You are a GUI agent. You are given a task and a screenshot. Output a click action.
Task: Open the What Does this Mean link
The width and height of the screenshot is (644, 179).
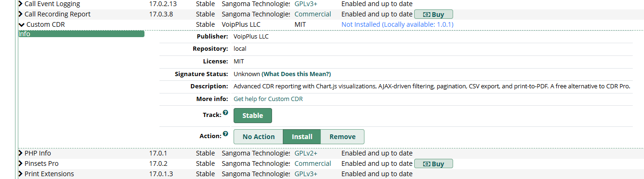point(296,74)
